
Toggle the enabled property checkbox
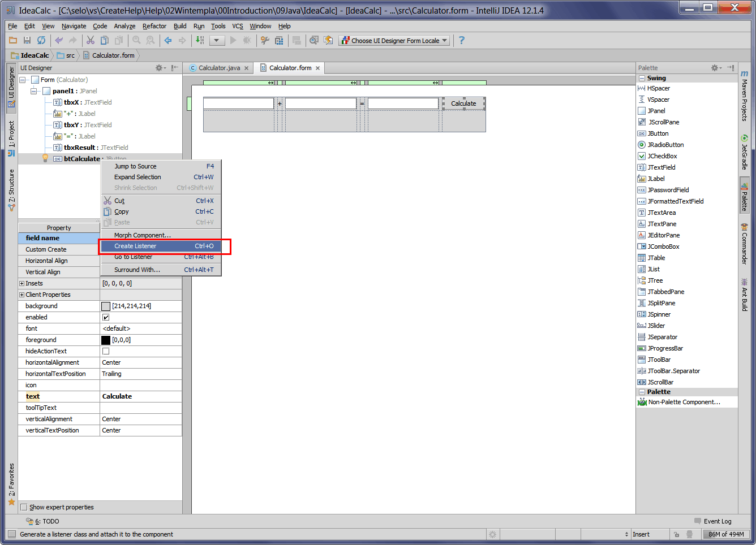coord(106,317)
